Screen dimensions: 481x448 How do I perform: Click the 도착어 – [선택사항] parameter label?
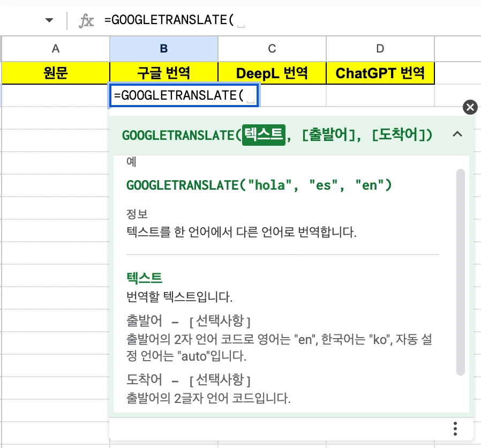click(x=189, y=380)
